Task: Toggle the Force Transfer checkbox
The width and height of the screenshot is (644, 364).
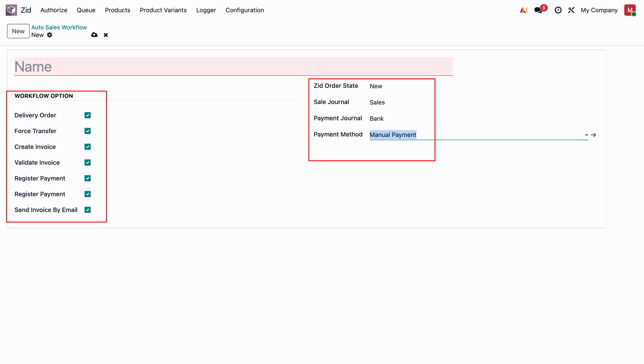Action: [x=88, y=131]
